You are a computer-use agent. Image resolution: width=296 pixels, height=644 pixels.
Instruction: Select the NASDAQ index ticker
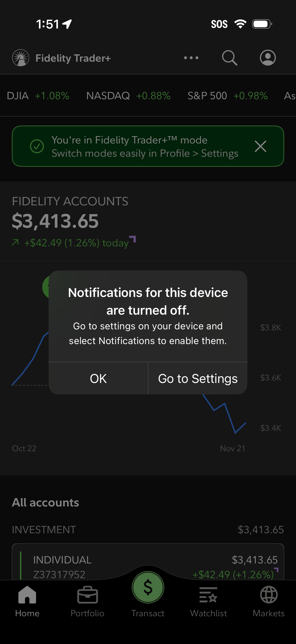pos(127,96)
